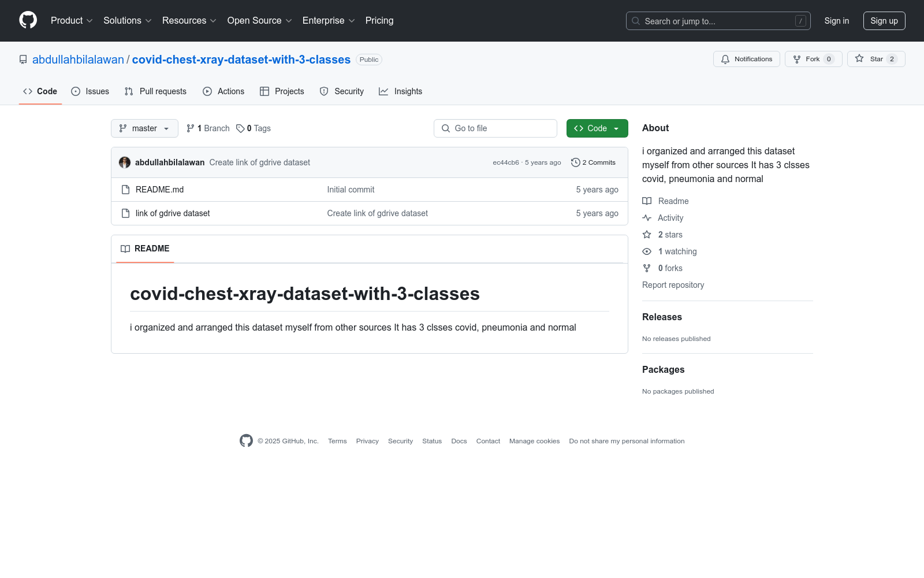View the 0 Tags list
Image resolution: width=924 pixels, height=578 pixels.
(254, 128)
